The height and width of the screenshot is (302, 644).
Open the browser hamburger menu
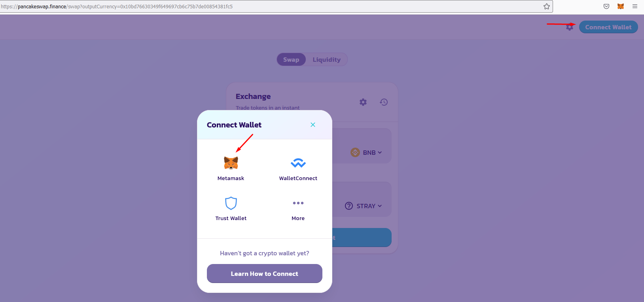[635, 6]
